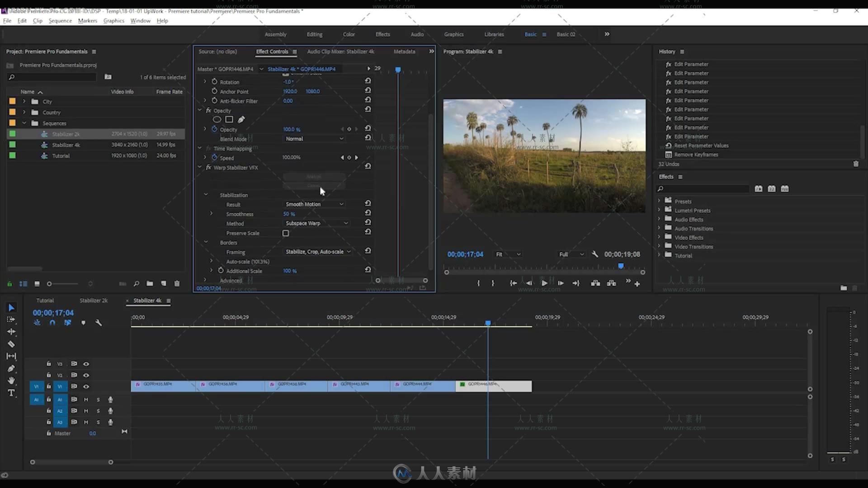Toggle Preserve Scale checkbox
This screenshot has width=868, height=488.
[x=286, y=233]
